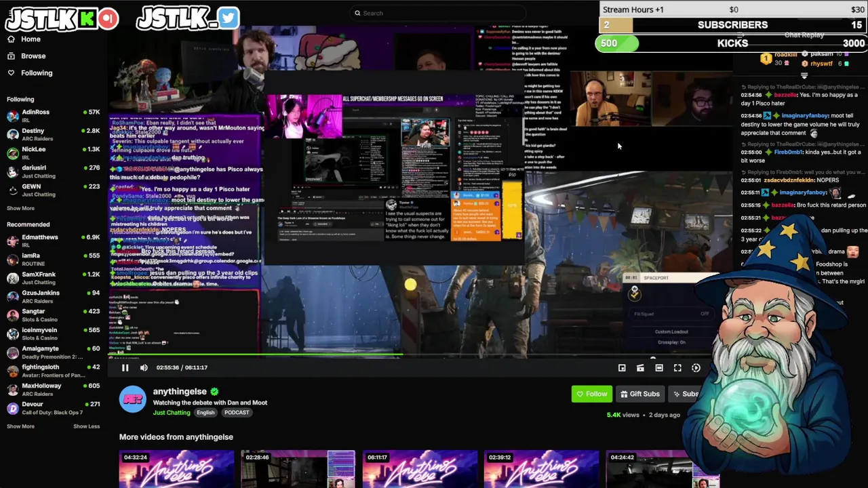
Task: Open MaxHolloway channel avatar
Action: 12,390
